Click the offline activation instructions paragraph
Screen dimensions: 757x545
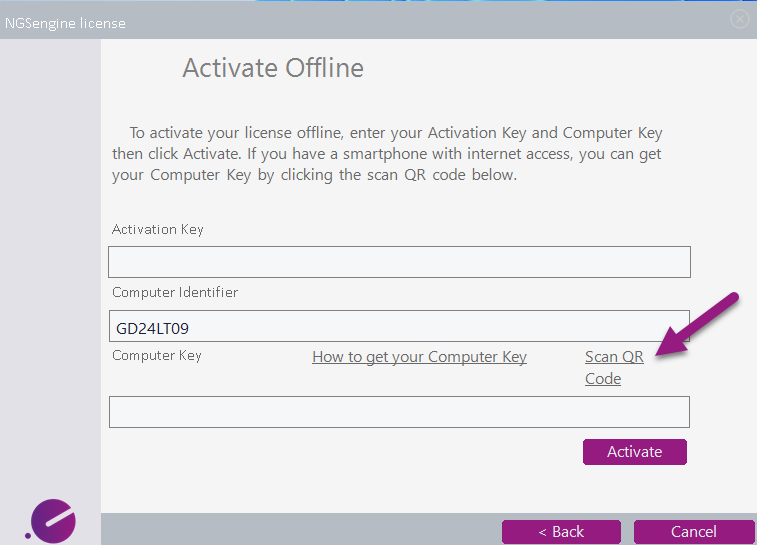pyautogui.click(x=387, y=154)
